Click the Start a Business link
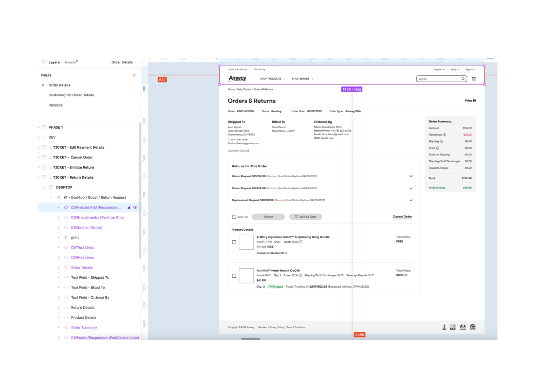Screen dimensions: 535x392 (237, 70)
